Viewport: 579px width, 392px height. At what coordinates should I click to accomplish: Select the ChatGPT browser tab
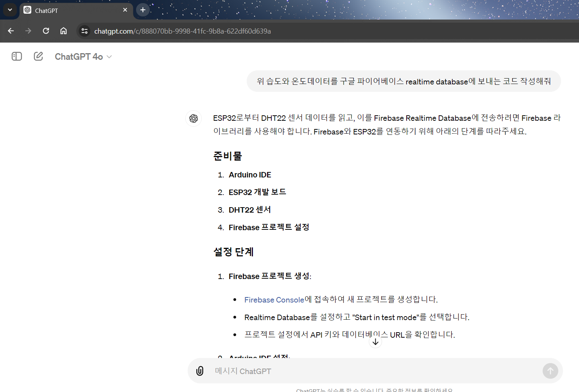click(76, 11)
